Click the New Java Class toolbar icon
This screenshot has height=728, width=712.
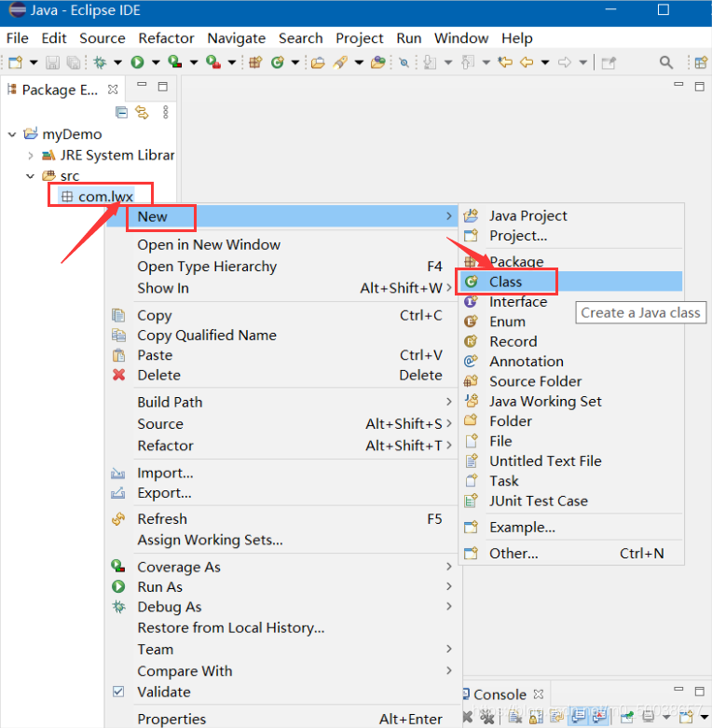278,62
